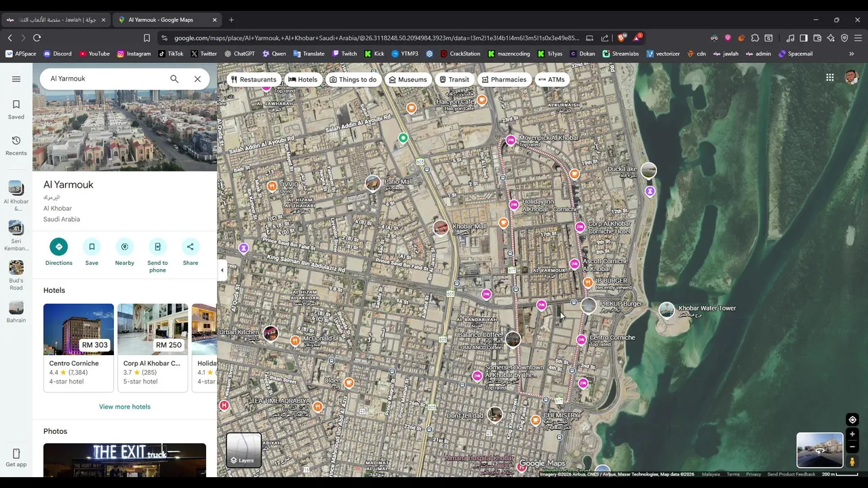Image resolution: width=868 pixels, height=488 pixels.
Task: Open the map Privacy link
Action: pyautogui.click(x=753, y=474)
